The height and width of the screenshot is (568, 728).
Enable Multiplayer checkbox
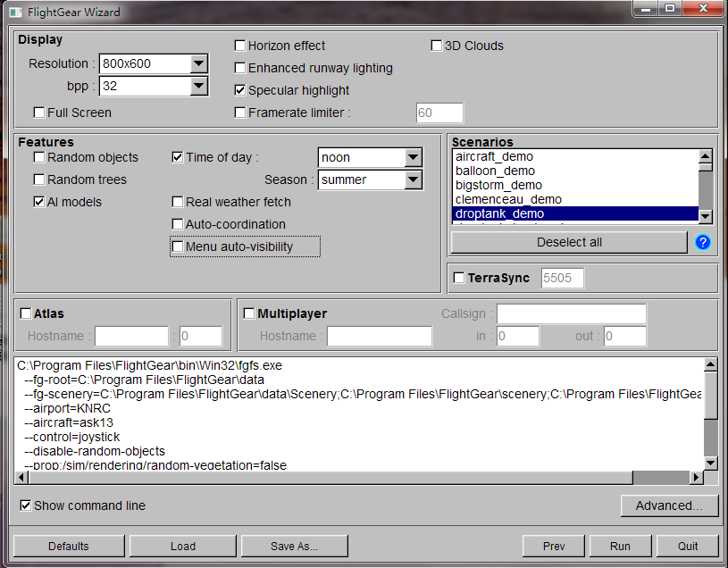(249, 313)
